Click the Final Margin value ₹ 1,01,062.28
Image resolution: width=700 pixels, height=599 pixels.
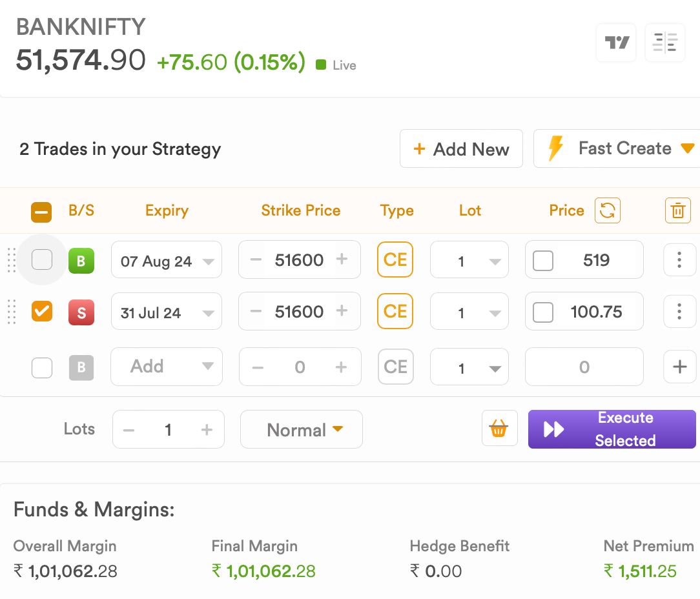click(263, 571)
